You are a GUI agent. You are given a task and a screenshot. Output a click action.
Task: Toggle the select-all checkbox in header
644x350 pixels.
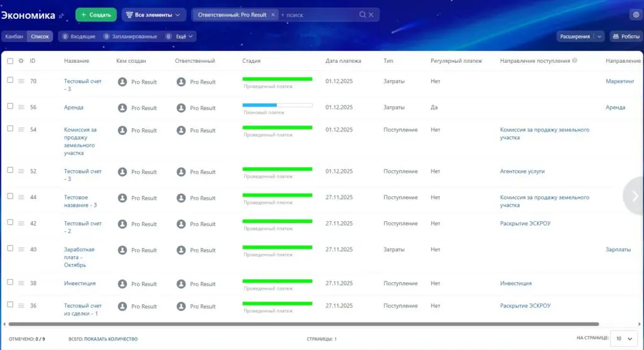10,61
